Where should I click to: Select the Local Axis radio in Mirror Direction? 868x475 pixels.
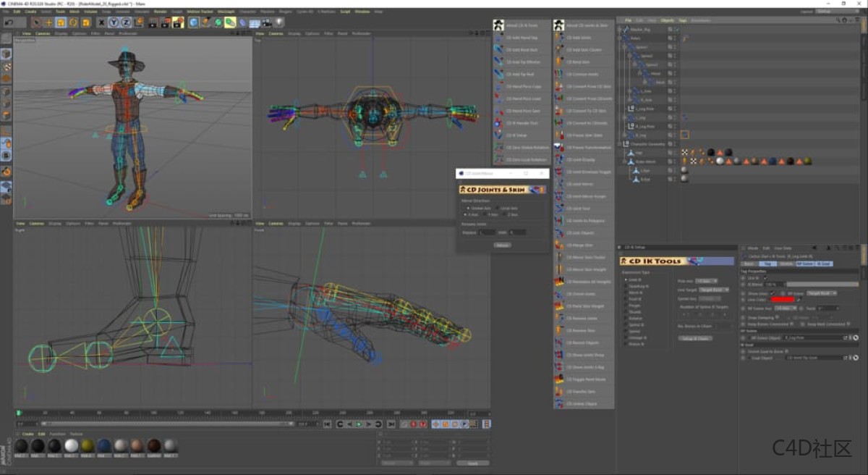[498, 209]
